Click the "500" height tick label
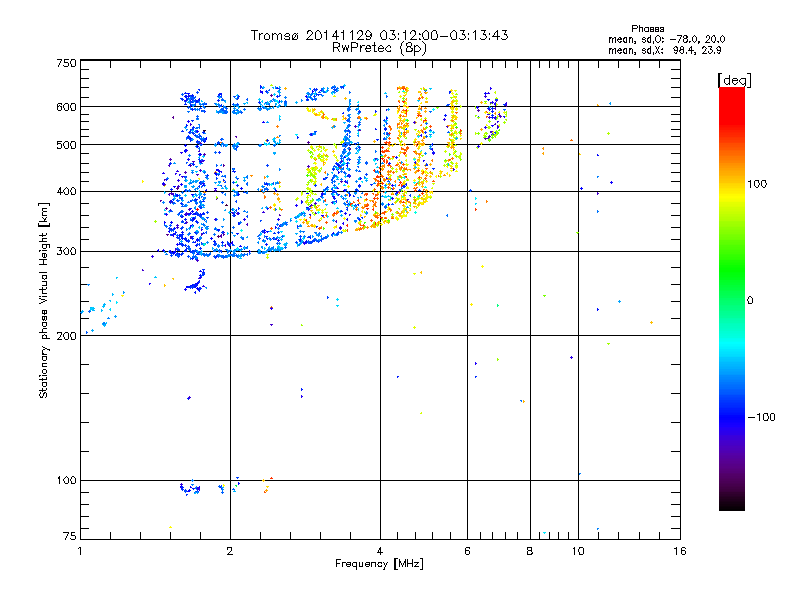The height and width of the screenshot is (600, 800). 66,145
